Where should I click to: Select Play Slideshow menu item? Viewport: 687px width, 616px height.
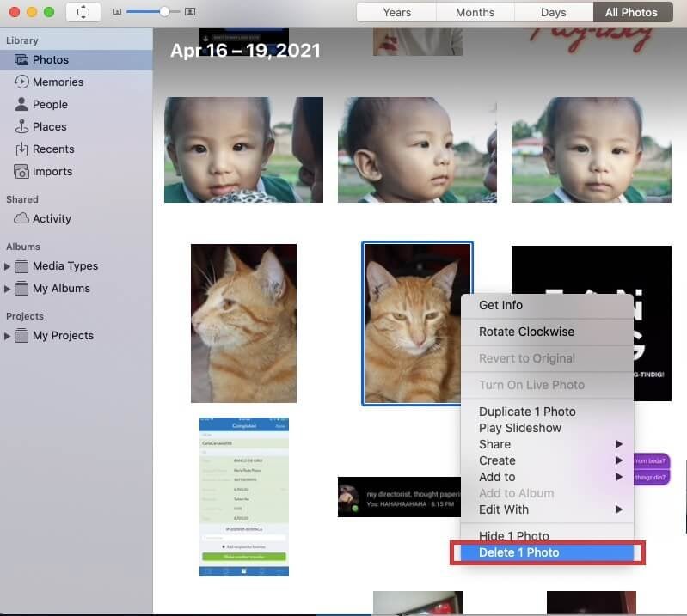point(547,428)
